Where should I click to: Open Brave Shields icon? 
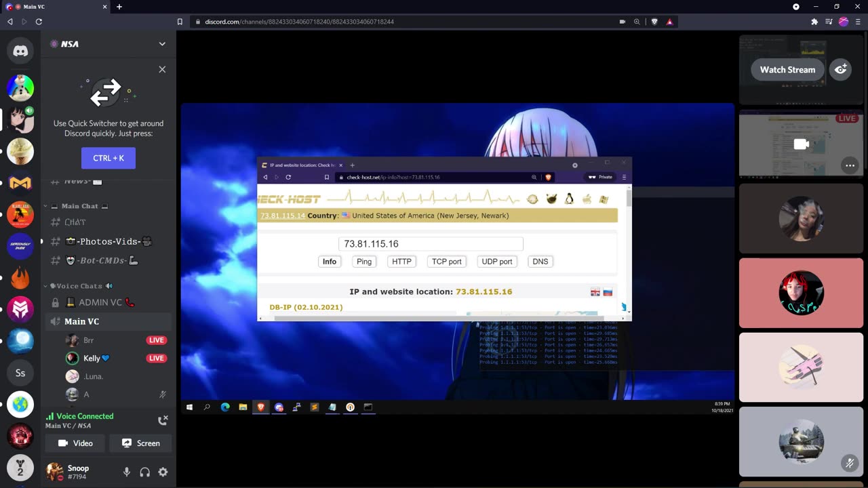pyautogui.click(x=654, y=22)
